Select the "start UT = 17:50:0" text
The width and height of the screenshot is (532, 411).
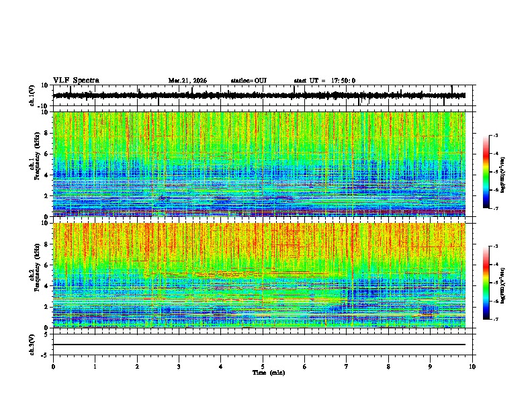pyautogui.click(x=324, y=81)
